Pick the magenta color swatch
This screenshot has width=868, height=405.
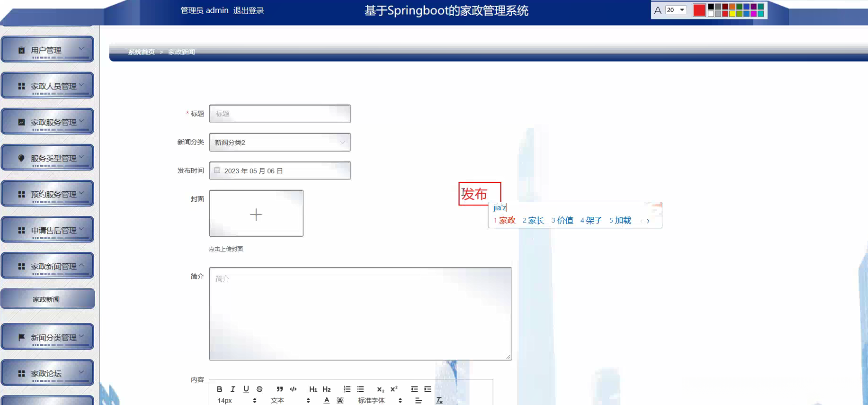[754, 14]
